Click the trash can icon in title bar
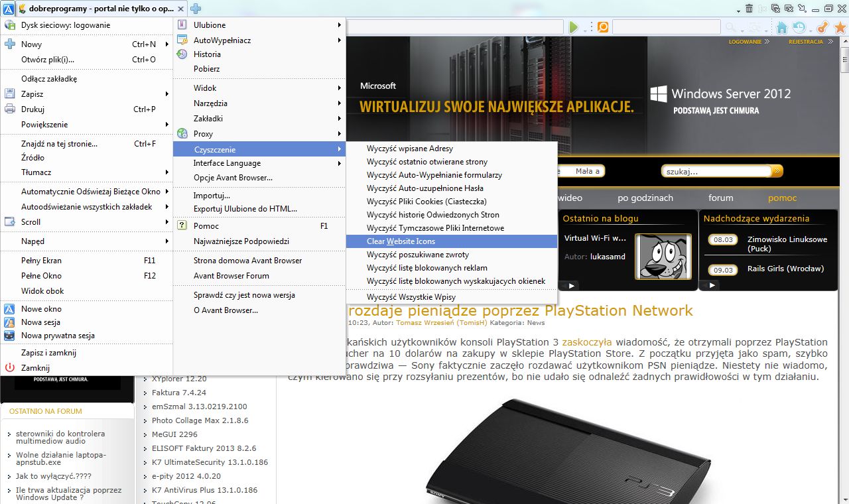Image resolution: width=849 pixels, height=504 pixels. tap(749, 9)
